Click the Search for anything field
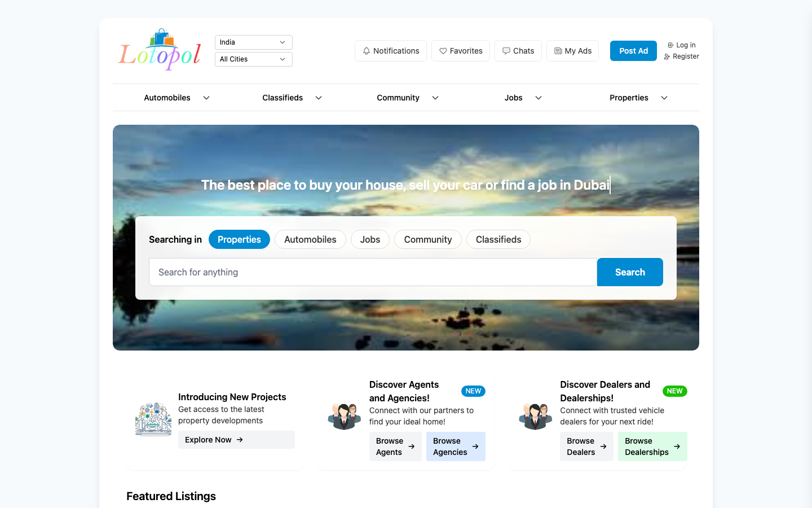Screen dimensions: 812x508 [x=372, y=272]
